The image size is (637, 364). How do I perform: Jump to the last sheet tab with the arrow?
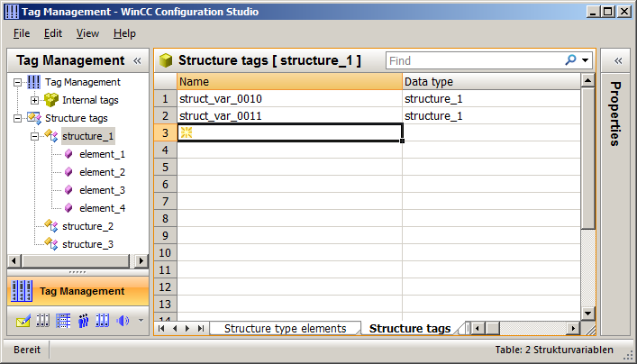pos(200,329)
